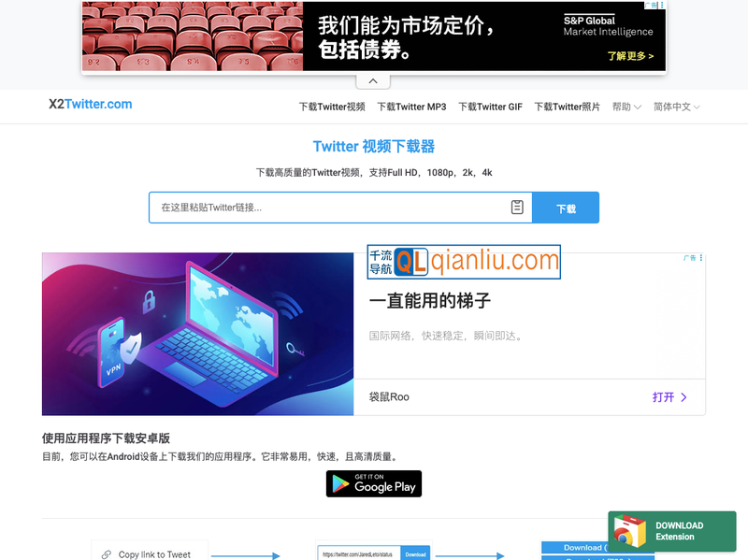
Task: Click the Copy link to Tweet link icon
Action: (107, 554)
